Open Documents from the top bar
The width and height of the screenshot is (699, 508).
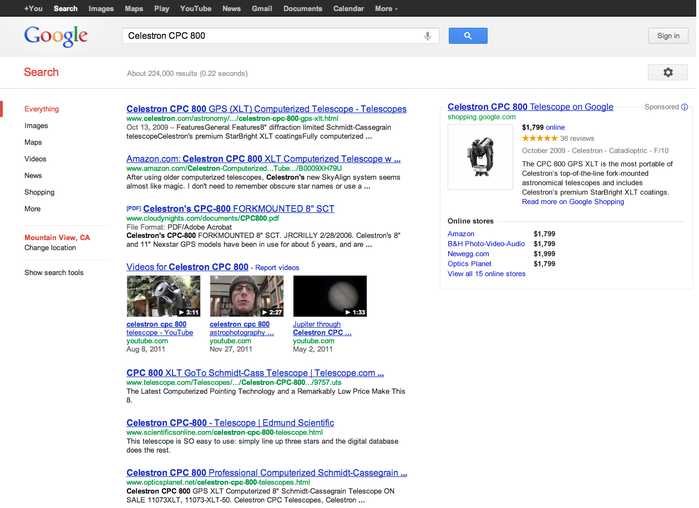[x=303, y=8]
